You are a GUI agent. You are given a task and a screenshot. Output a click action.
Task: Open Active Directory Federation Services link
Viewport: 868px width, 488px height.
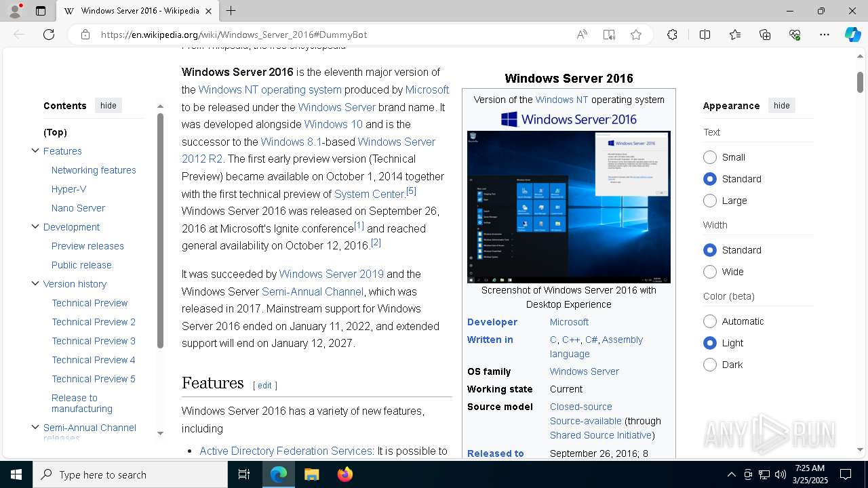point(285,451)
